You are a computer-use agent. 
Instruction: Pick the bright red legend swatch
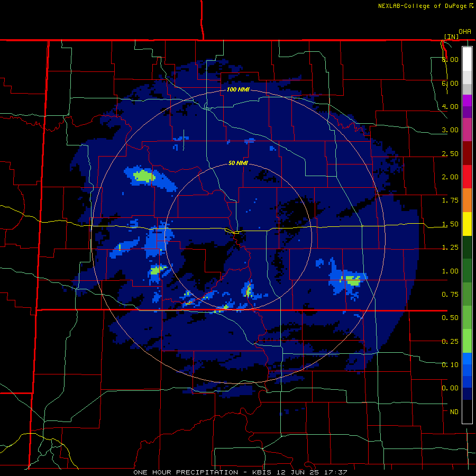tap(467, 177)
